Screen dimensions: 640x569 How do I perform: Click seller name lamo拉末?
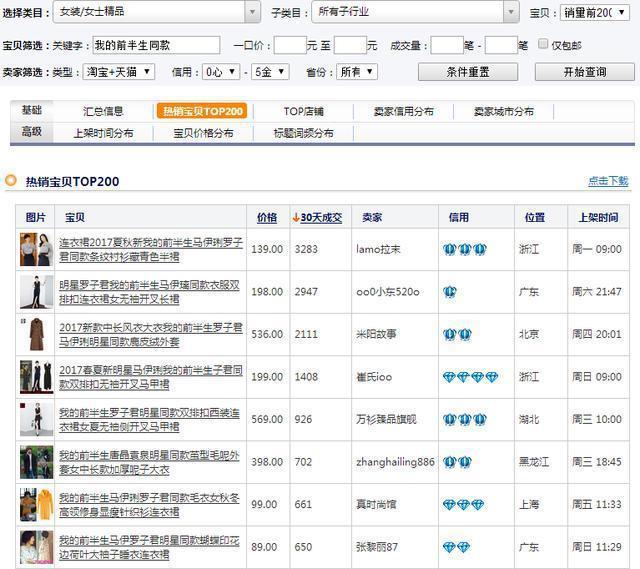coord(378,249)
